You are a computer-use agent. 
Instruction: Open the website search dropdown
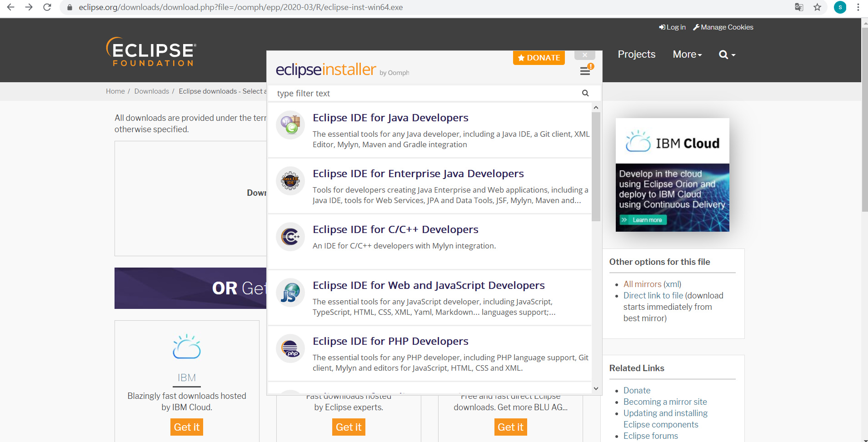tap(727, 55)
